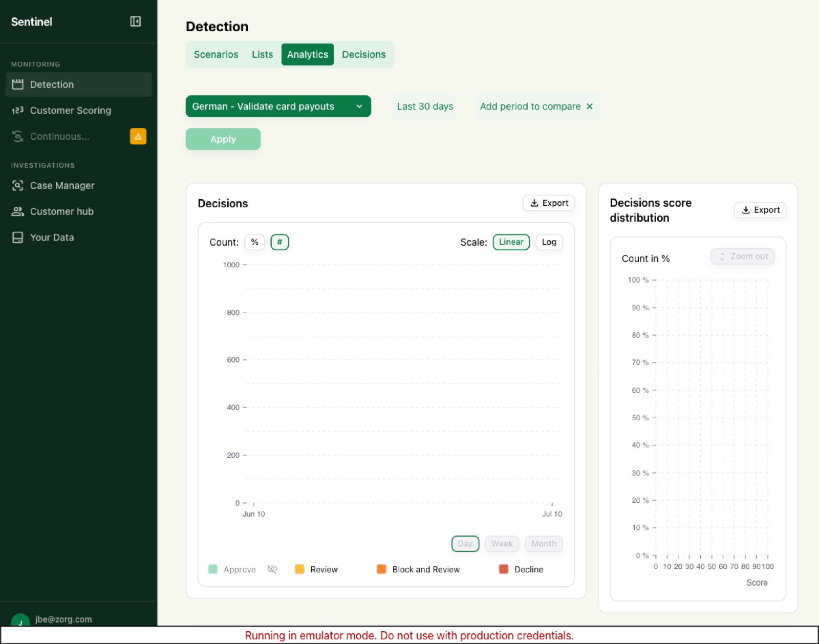Image resolution: width=819 pixels, height=644 pixels.
Task: Click the Case Manager icon
Action: tap(18, 185)
